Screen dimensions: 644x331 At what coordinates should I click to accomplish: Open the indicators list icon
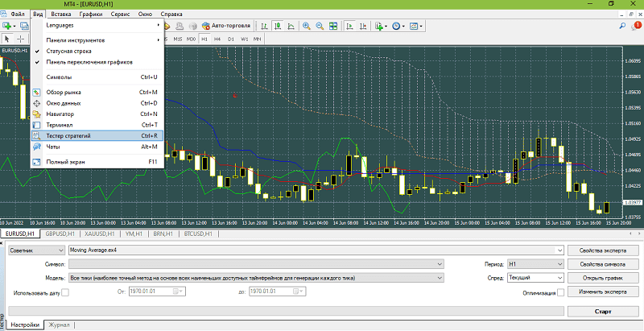pyautogui.click(x=380, y=26)
